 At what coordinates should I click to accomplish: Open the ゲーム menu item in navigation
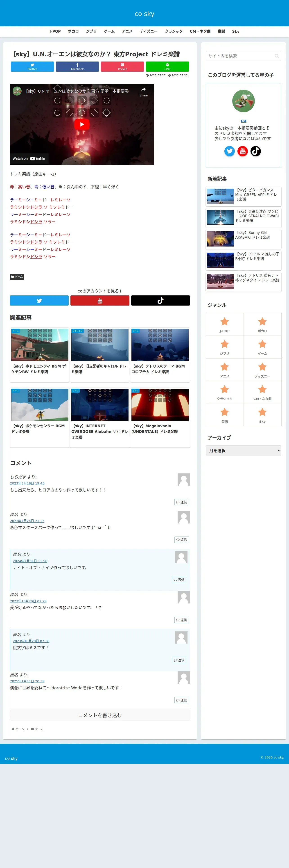click(109, 31)
